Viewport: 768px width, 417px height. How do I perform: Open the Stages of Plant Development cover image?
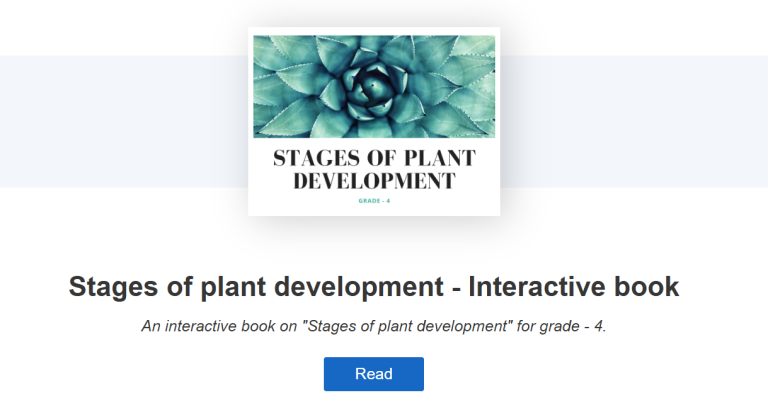(374, 122)
